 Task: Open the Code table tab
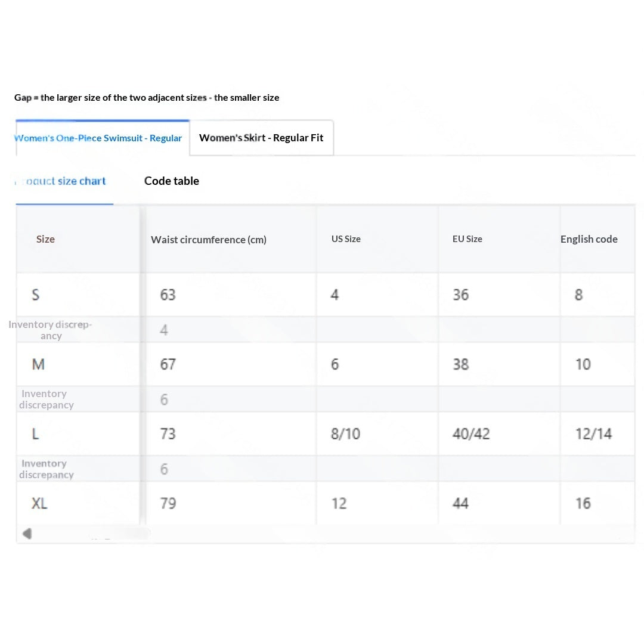point(172,181)
